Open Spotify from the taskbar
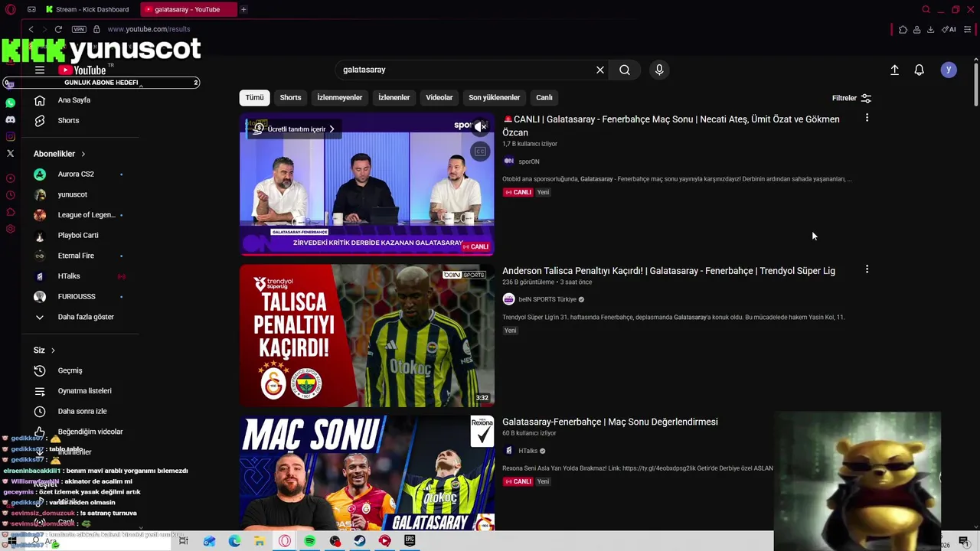The width and height of the screenshot is (980, 551). tap(309, 541)
